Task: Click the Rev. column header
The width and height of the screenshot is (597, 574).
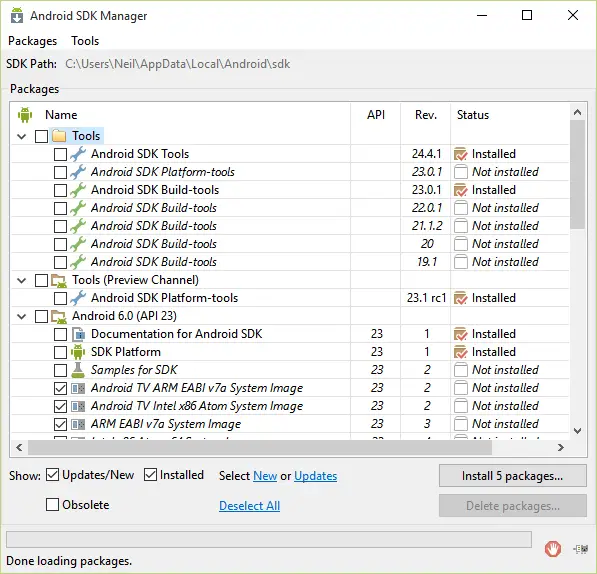Action: 426,115
